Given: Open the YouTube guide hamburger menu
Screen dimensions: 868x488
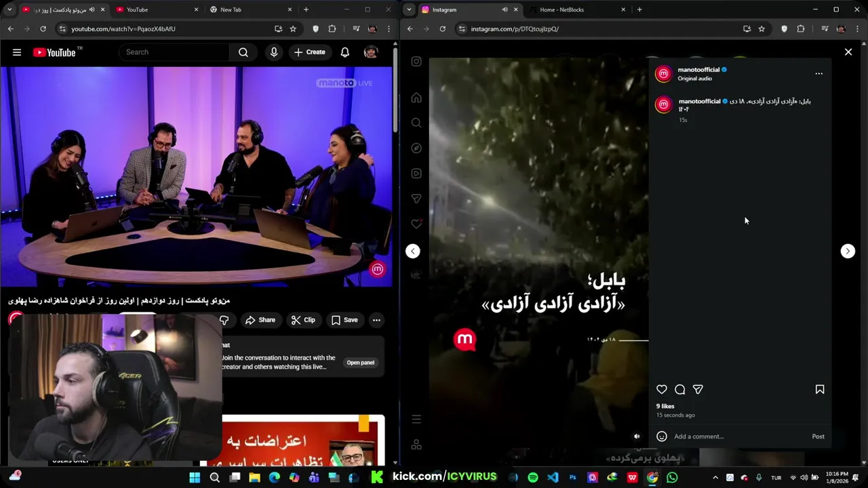Looking at the screenshot, I should click(17, 52).
